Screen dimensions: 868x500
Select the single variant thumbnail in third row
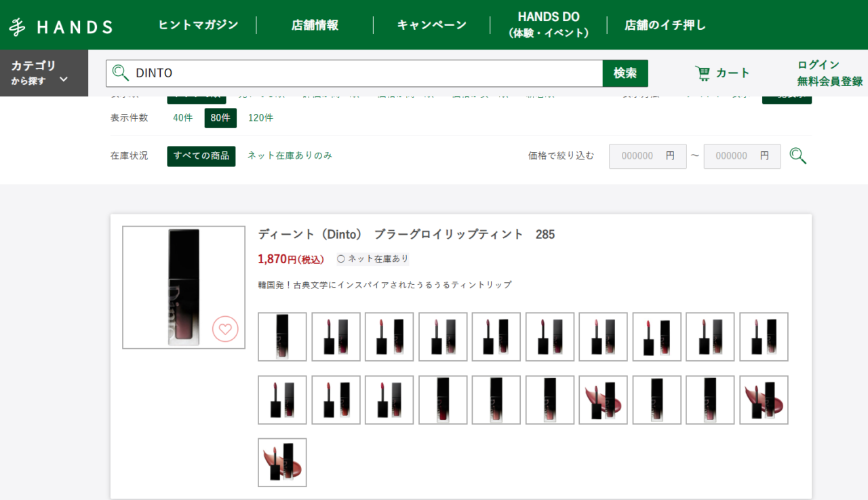282,463
